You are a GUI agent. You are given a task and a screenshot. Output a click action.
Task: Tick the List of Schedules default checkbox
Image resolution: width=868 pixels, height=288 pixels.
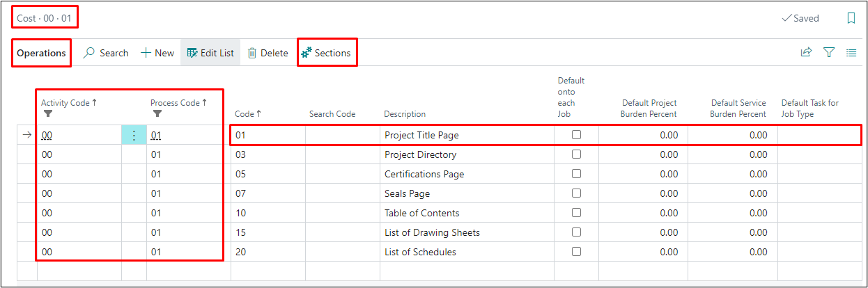pos(576,252)
